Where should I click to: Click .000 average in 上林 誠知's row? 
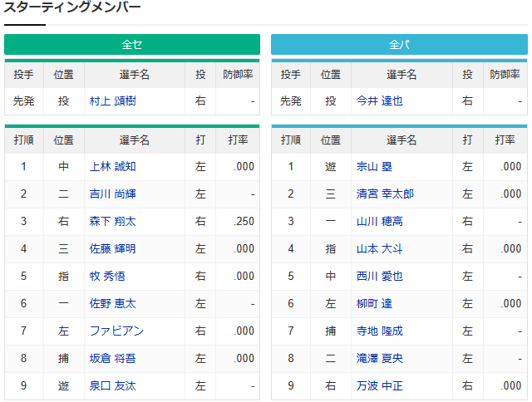tap(244, 167)
